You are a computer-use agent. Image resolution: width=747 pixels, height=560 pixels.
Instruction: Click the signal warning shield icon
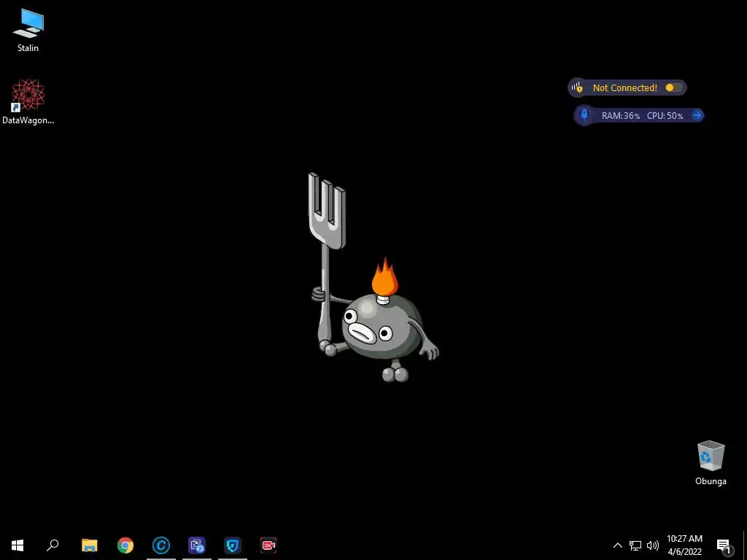click(577, 87)
